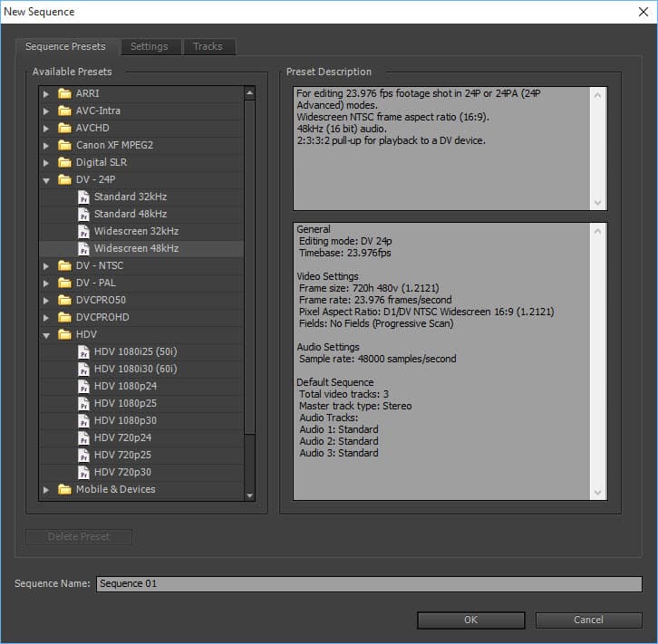Expand the AVCHD preset folder
This screenshot has width=658, height=644.
pos(46,128)
